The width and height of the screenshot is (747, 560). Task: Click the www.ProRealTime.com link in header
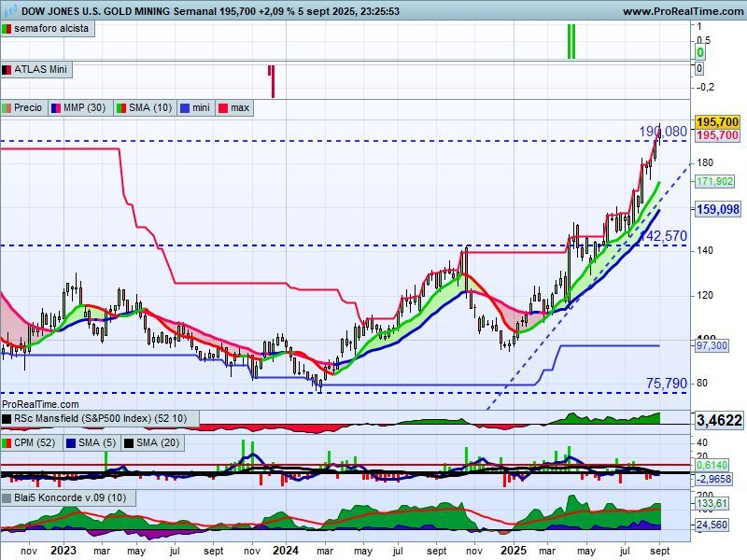(684, 11)
